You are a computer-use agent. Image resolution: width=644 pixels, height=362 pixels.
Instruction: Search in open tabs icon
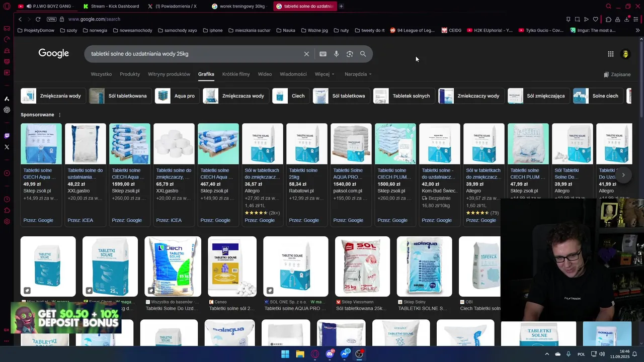[608, 6]
